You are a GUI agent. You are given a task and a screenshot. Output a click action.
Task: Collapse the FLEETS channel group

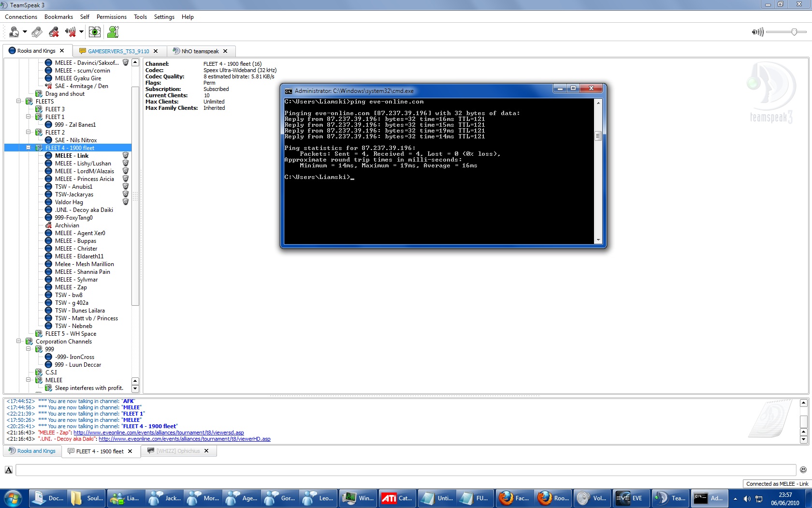coord(19,102)
